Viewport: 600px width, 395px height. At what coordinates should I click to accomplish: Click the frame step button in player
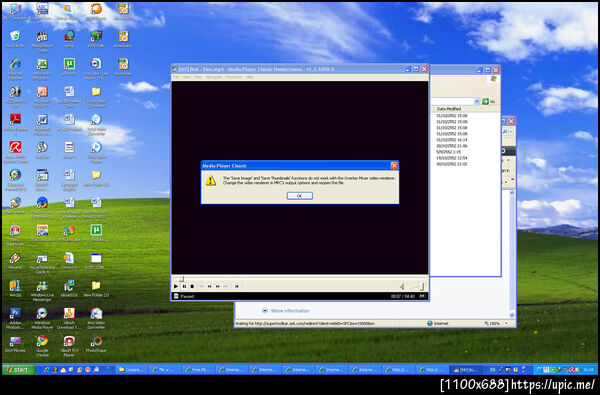point(237,286)
